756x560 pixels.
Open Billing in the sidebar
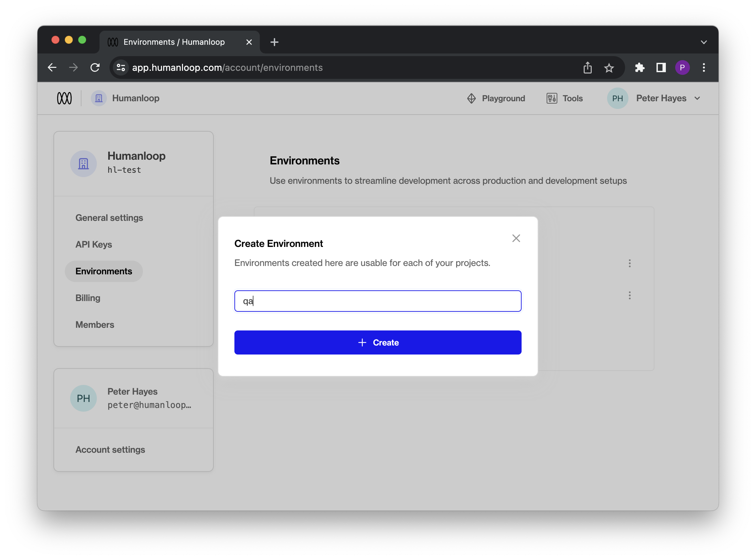point(88,298)
